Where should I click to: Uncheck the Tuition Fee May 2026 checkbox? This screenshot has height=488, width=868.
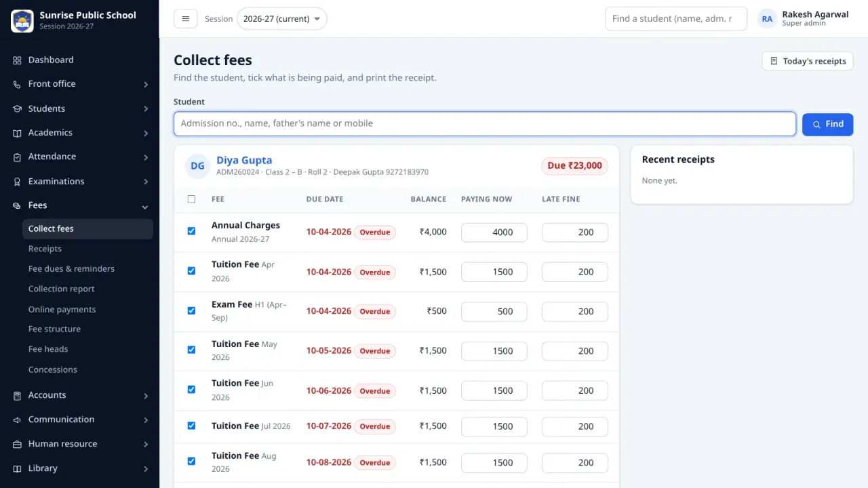pos(191,350)
